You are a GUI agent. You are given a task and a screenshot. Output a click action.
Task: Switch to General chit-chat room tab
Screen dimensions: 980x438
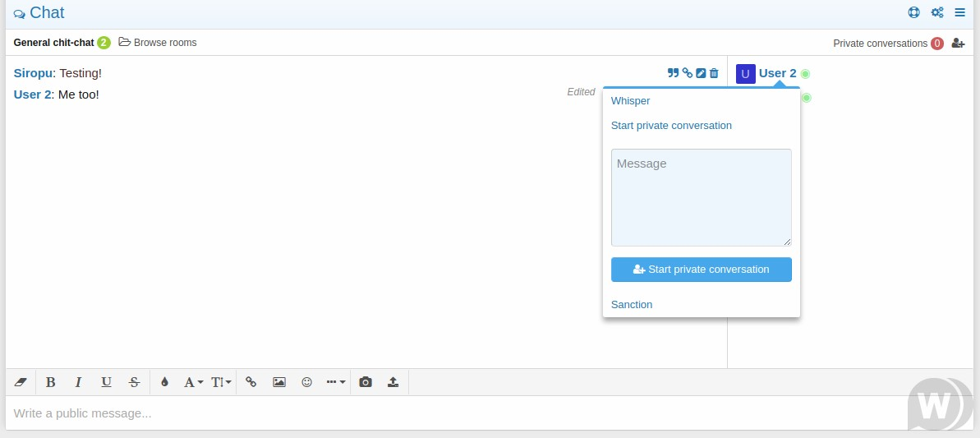53,43
